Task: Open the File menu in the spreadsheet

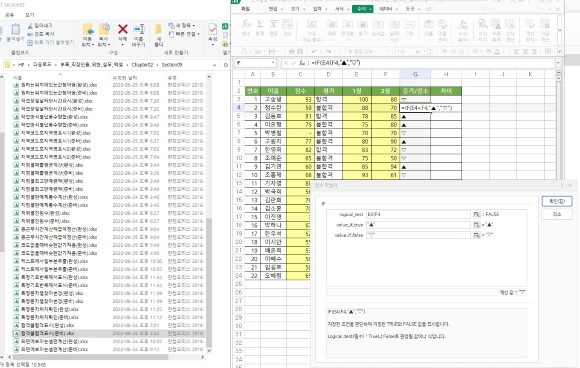Action: click(245, 9)
